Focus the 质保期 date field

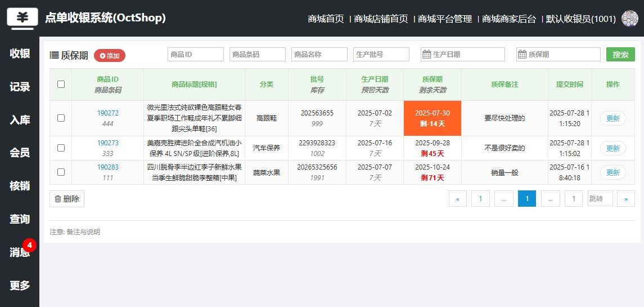coord(558,54)
